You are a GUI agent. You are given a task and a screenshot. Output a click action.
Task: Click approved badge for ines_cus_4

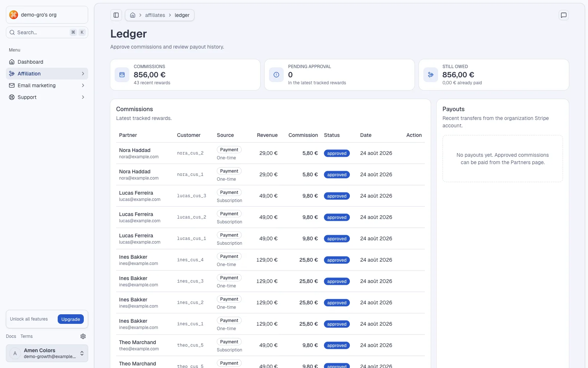pyautogui.click(x=337, y=260)
